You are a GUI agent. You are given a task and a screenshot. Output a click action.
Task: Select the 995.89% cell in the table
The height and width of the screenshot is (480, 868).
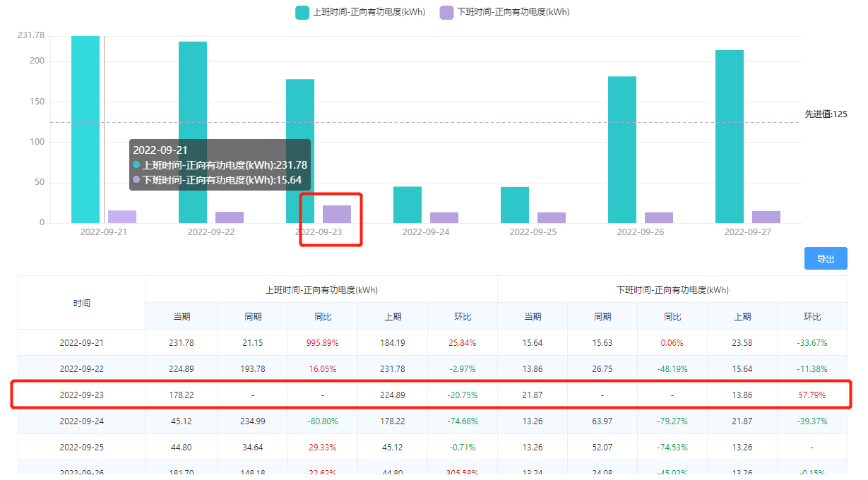(322, 343)
